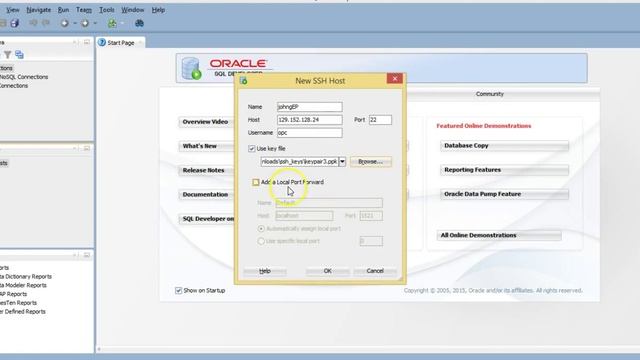Viewport: 640px width, 360px height.
Task: Click the icon in New SSH Host title bar
Action: click(x=244, y=81)
